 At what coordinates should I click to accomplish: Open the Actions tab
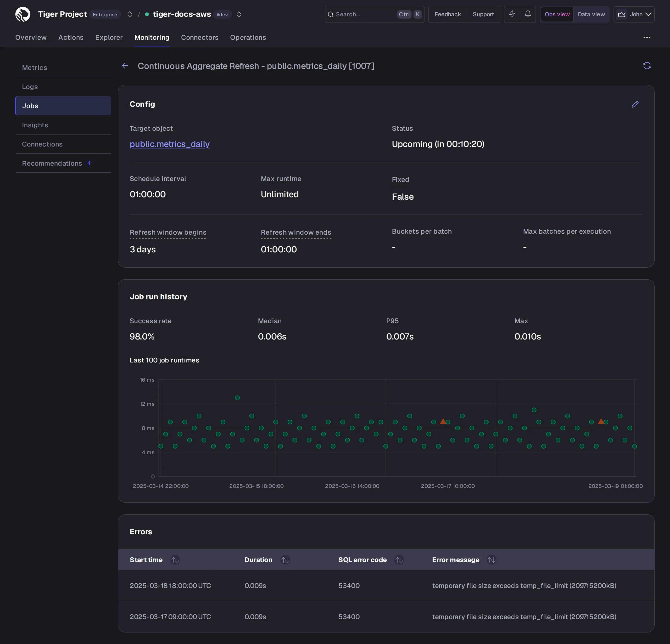[71, 37]
